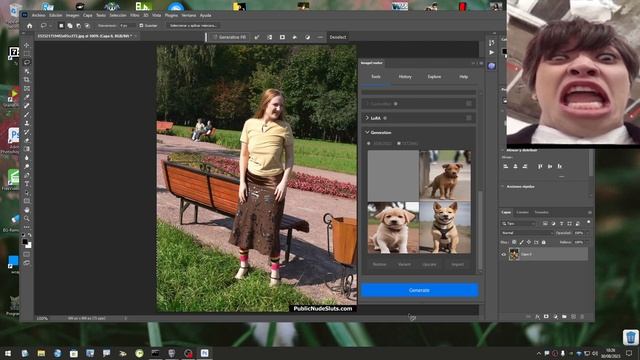Expand the LoRA section
The height and width of the screenshot is (360, 640).
point(367,118)
